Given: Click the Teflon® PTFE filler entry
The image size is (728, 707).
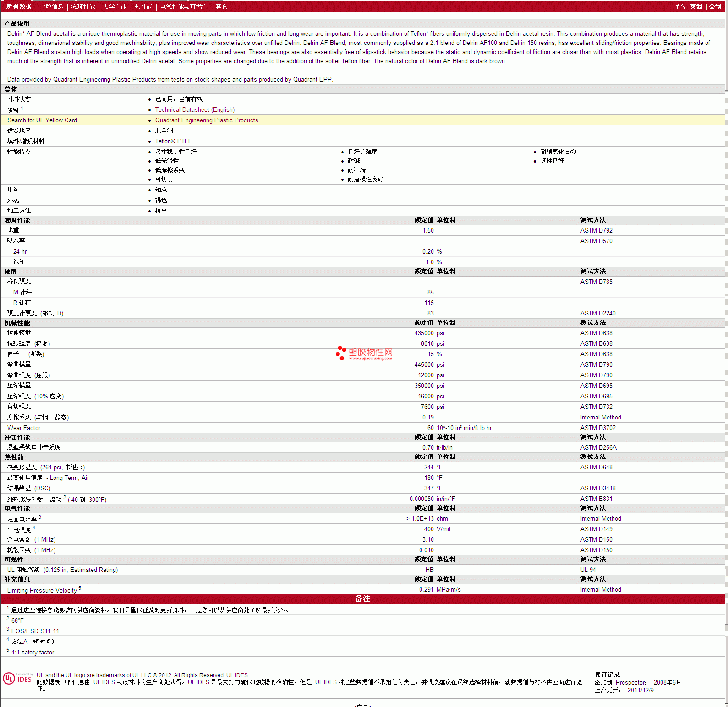Looking at the screenshot, I should click(174, 141).
